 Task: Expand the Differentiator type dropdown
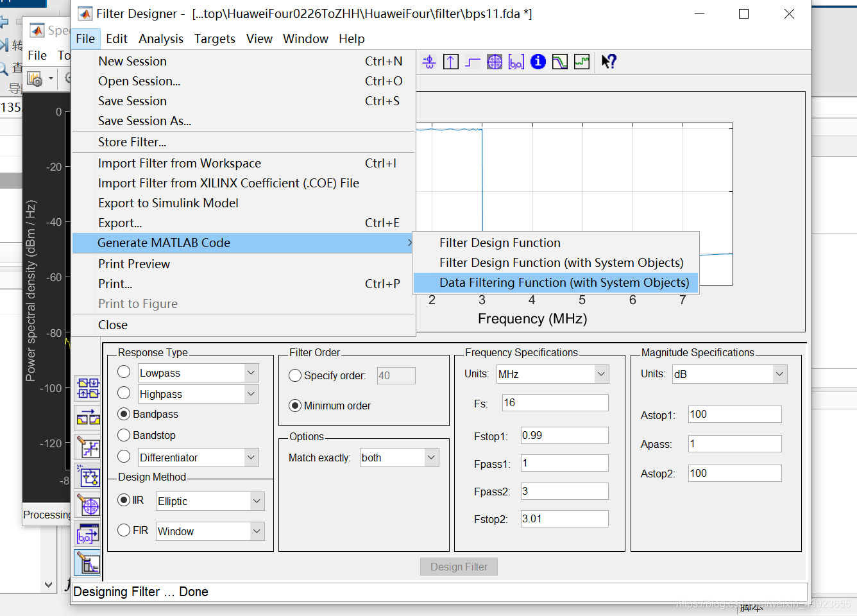pyautogui.click(x=251, y=458)
